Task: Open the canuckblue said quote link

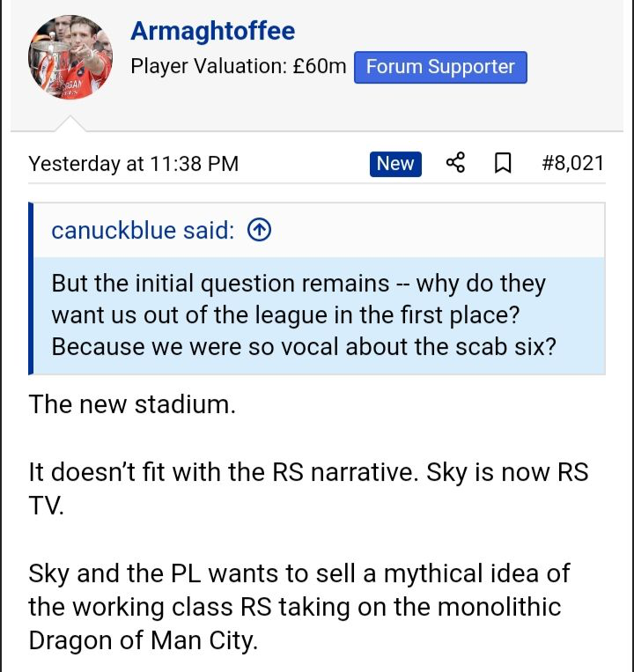Action: (x=143, y=231)
